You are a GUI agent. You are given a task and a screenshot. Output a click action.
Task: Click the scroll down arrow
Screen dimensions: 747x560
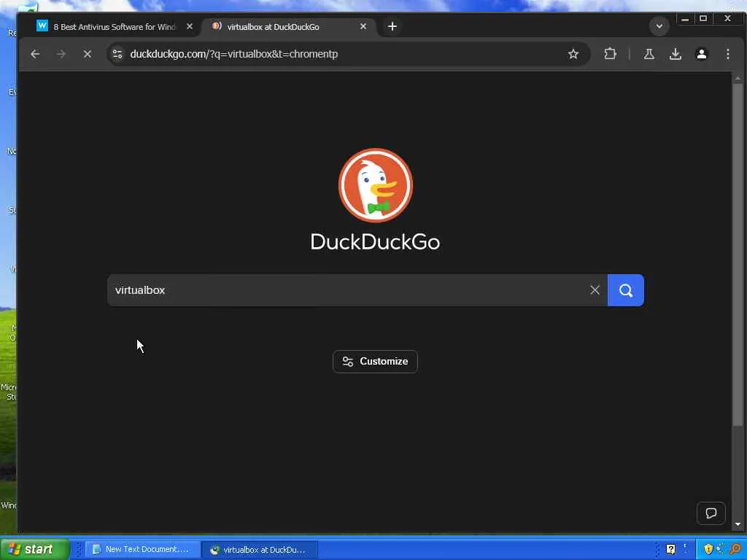pos(738,525)
